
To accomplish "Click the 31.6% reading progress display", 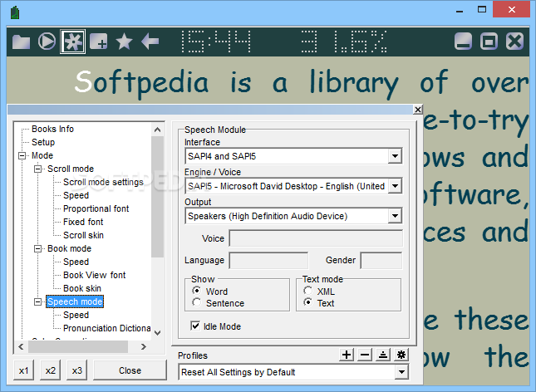I will coord(344,42).
